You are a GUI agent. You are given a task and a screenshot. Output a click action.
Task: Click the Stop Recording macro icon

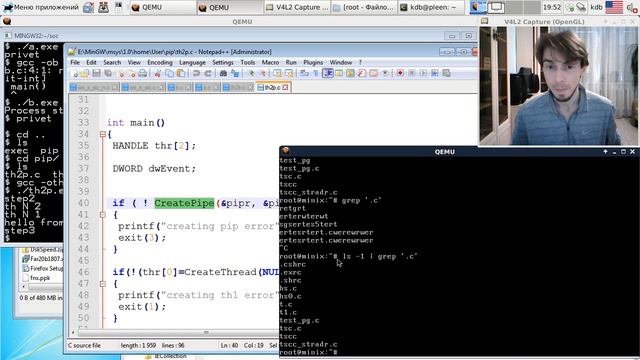point(412,73)
